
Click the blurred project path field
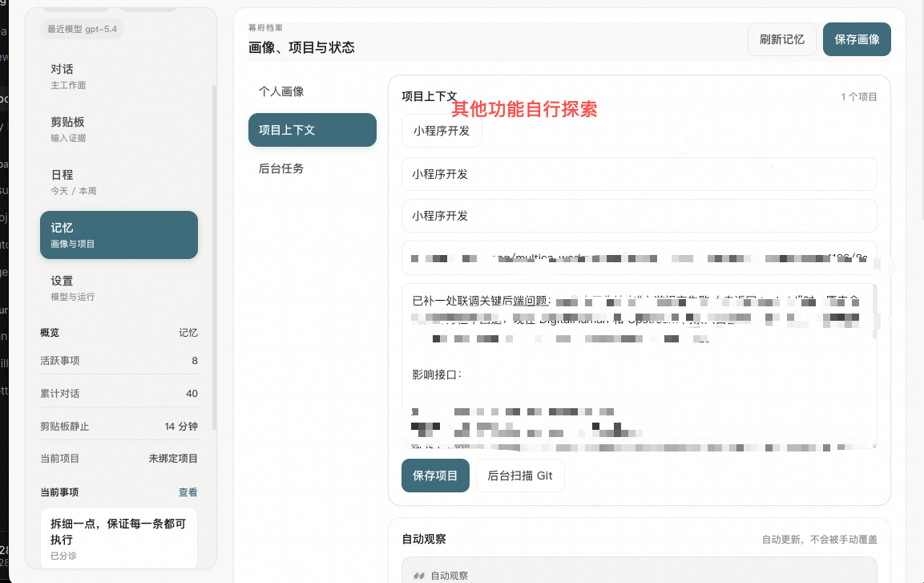coord(639,258)
